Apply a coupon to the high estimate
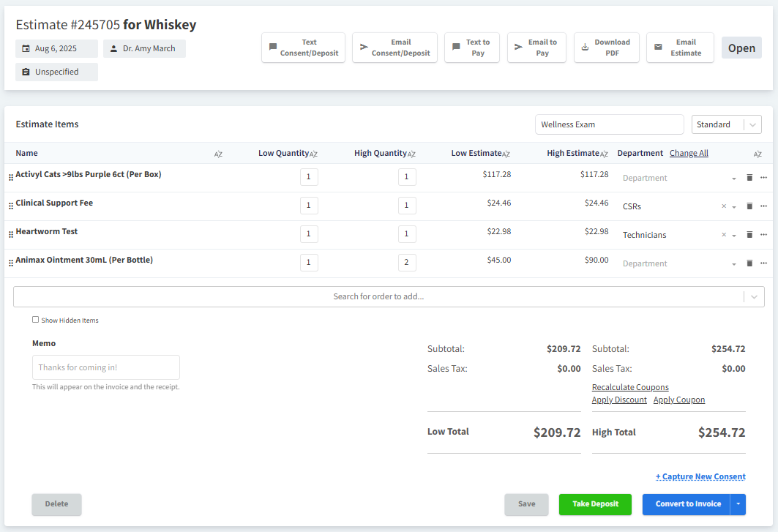This screenshot has height=532, width=778. (x=678, y=399)
